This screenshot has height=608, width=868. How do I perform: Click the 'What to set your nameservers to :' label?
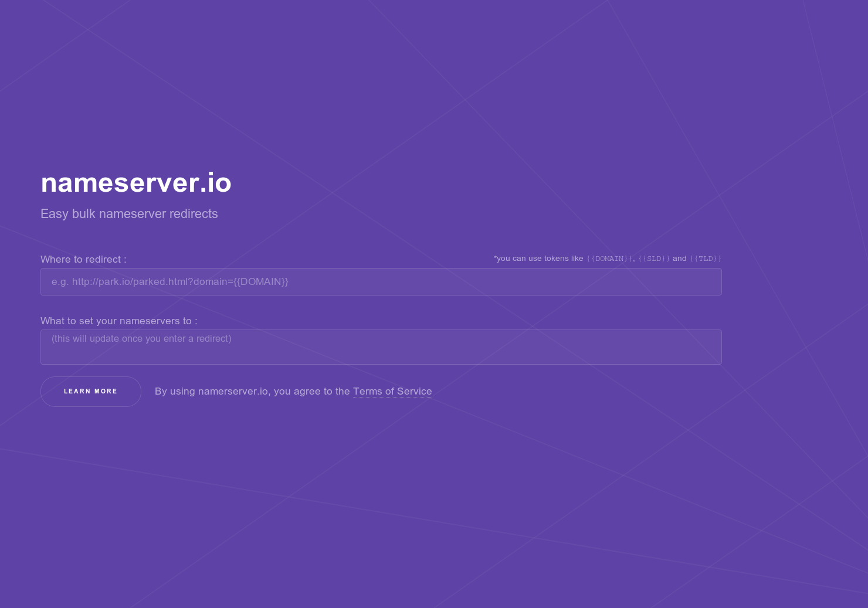[118, 321]
